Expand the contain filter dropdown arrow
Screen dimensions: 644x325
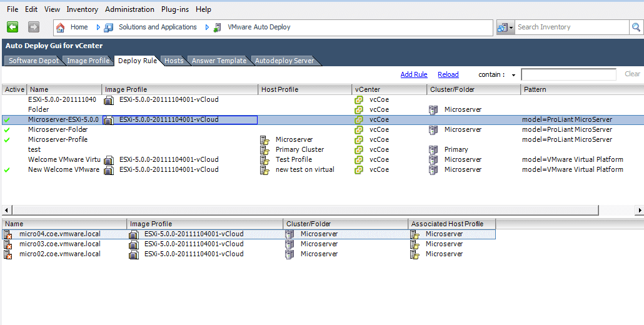point(513,75)
